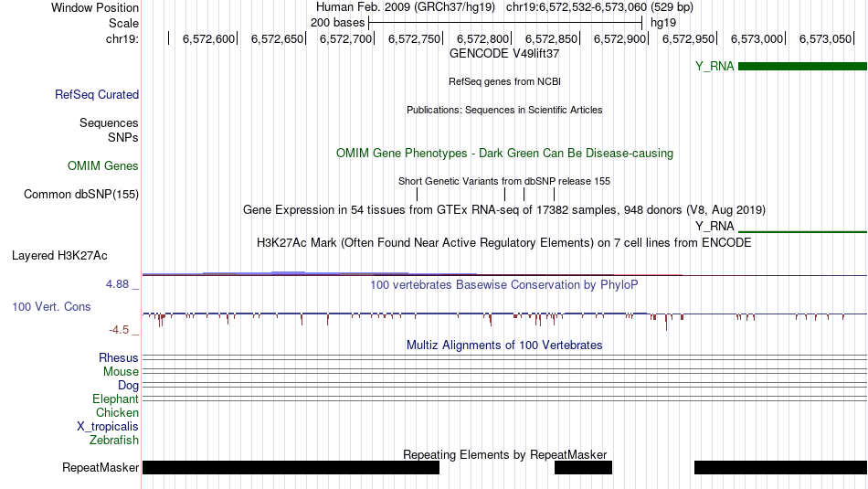Click the hg19 label beside the scale bar

click(x=663, y=23)
